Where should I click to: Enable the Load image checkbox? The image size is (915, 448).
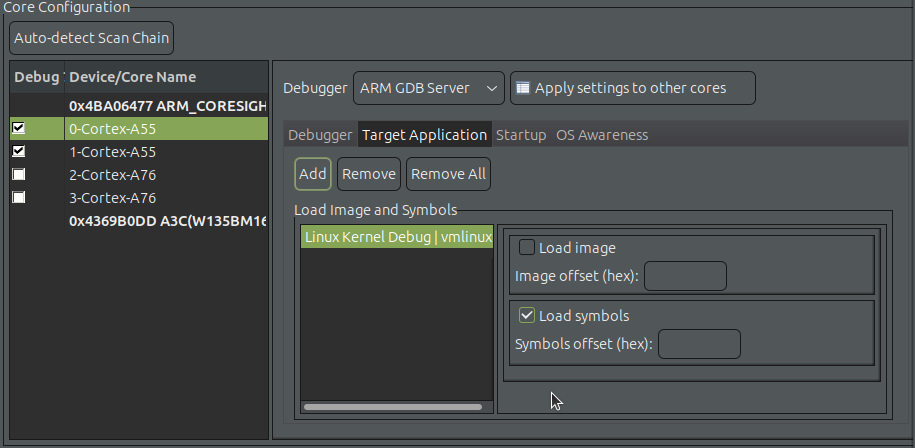pos(528,248)
